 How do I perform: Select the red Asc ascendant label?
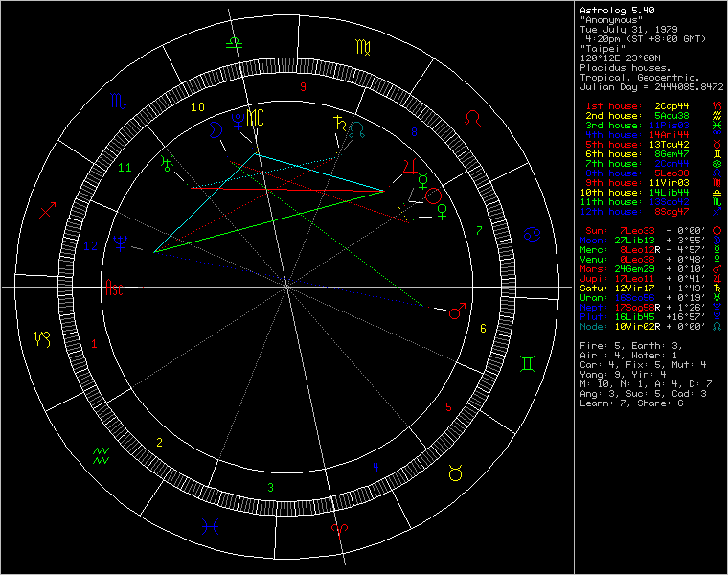coord(114,287)
